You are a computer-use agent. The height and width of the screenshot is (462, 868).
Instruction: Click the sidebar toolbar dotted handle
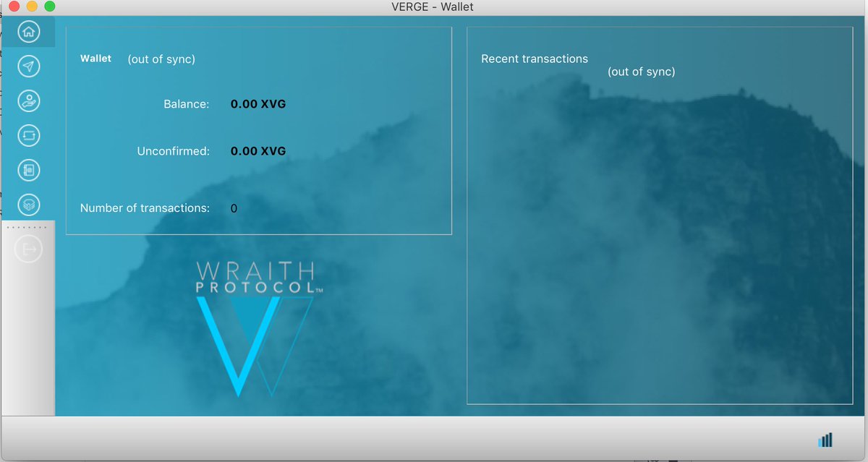click(28, 227)
